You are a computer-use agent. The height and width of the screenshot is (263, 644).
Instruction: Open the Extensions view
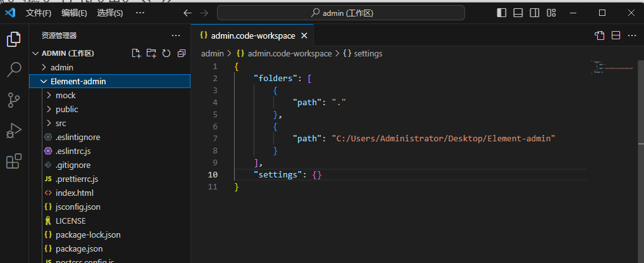coord(14,162)
